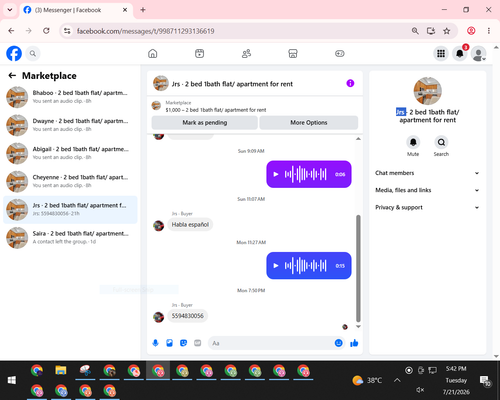500x400 pixels.
Task: Expand Media, files and links section
Action: point(427,190)
